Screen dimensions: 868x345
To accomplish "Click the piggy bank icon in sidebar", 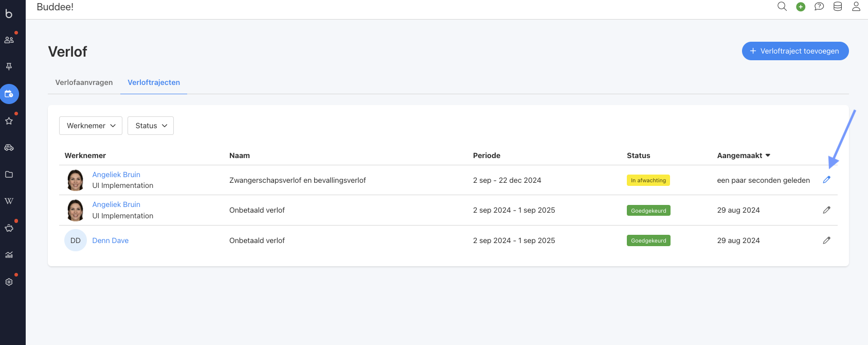I will (x=9, y=228).
